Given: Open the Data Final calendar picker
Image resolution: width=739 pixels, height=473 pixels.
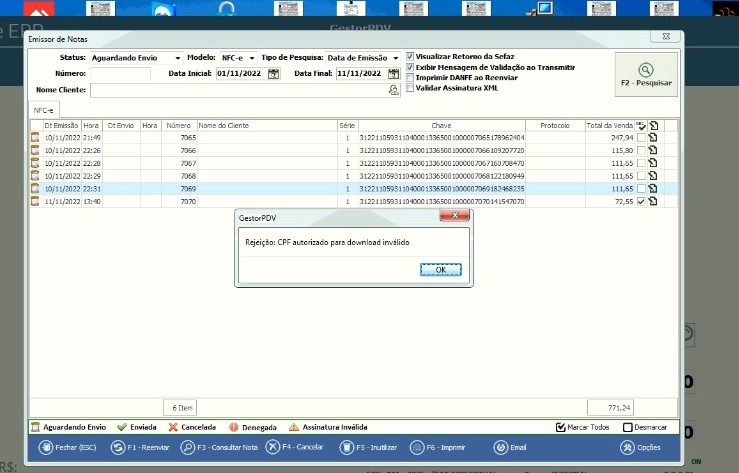Looking at the screenshot, I should pyautogui.click(x=393, y=74).
